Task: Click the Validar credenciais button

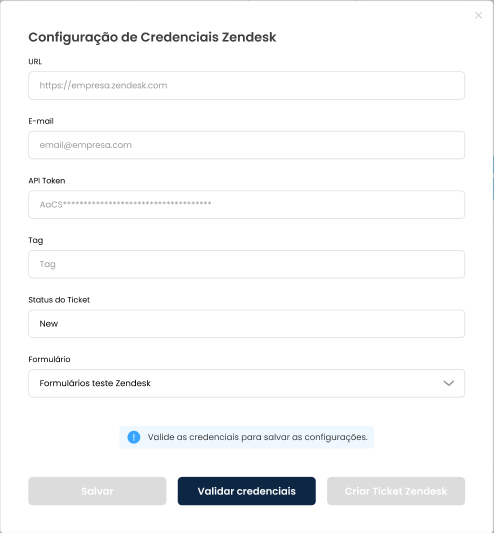Action: pos(246,491)
